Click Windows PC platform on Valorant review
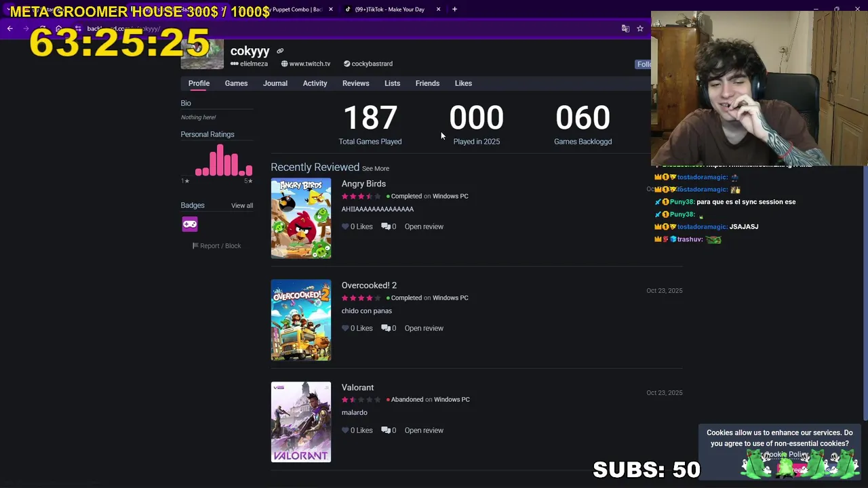 pyautogui.click(x=452, y=400)
